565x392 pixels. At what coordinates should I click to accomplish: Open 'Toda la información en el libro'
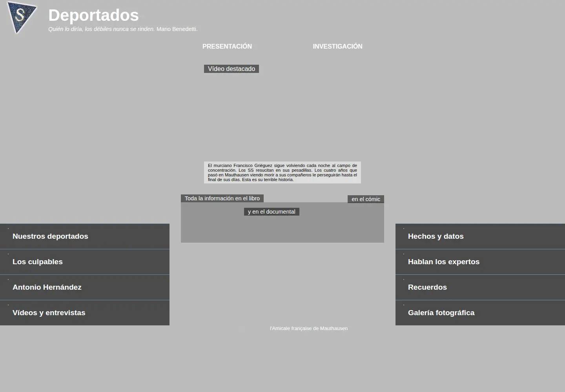pyautogui.click(x=222, y=198)
